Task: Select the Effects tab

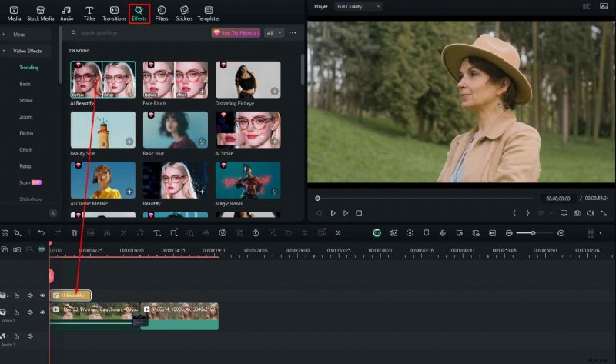Action: pos(139,13)
